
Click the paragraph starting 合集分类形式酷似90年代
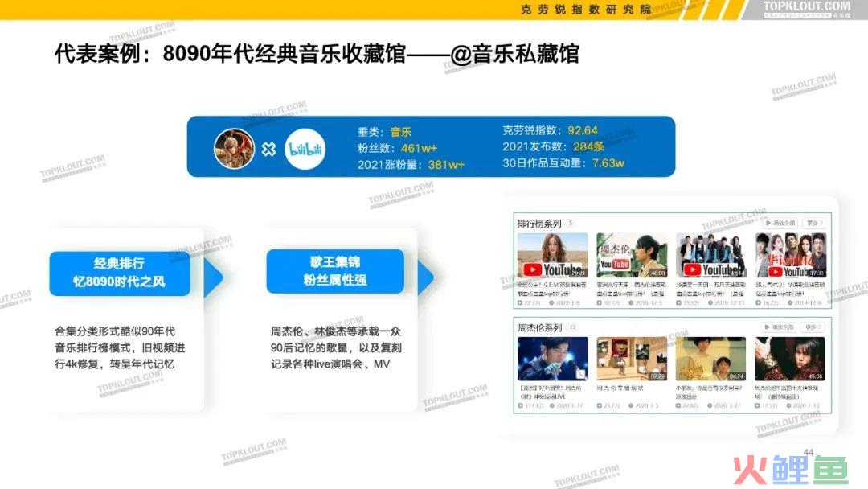pos(120,347)
